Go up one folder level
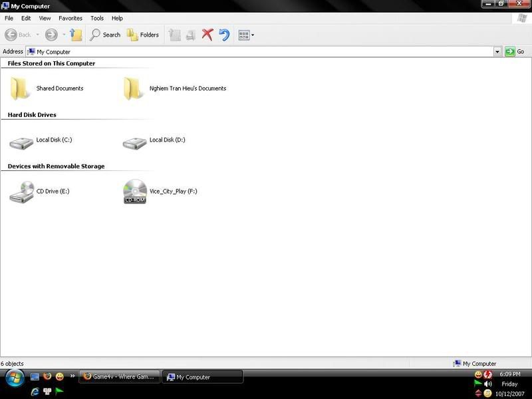 point(76,35)
